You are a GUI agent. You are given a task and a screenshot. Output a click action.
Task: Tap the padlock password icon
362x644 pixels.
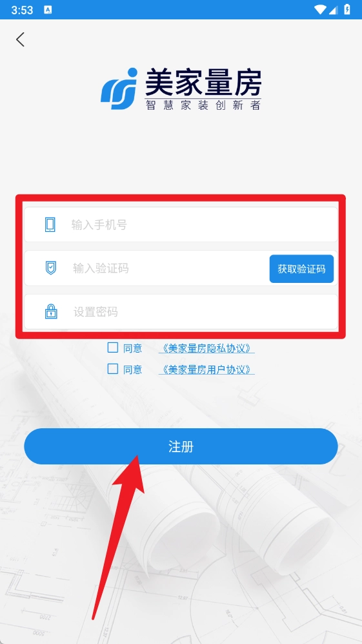coord(50,312)
